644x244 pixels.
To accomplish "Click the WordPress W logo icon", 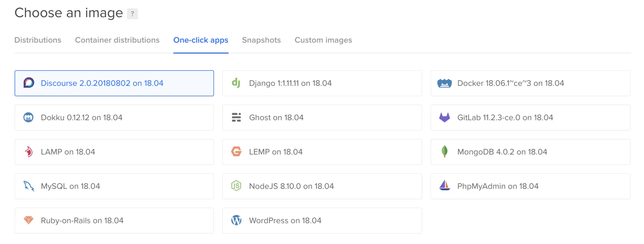I will (x=236, y=220).
